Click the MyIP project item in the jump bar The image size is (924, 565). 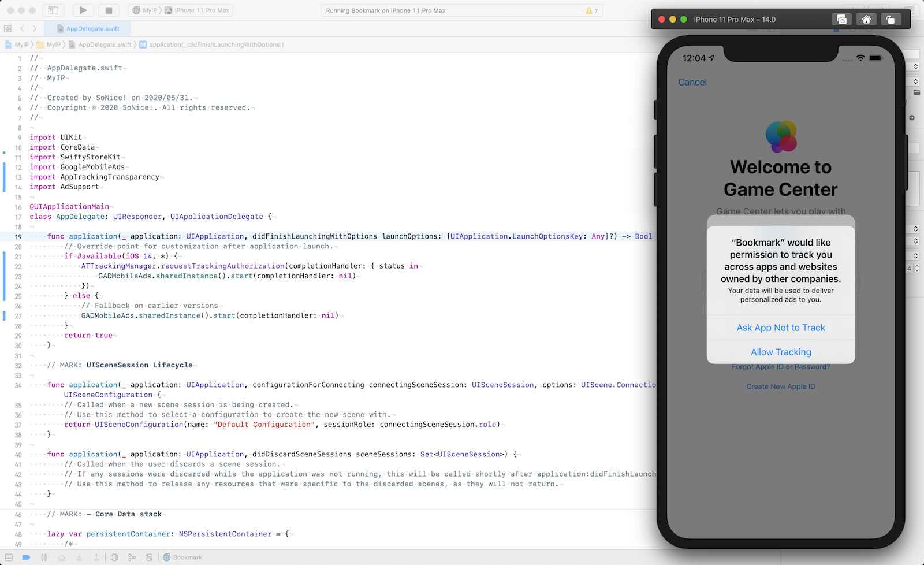[17, 44]
